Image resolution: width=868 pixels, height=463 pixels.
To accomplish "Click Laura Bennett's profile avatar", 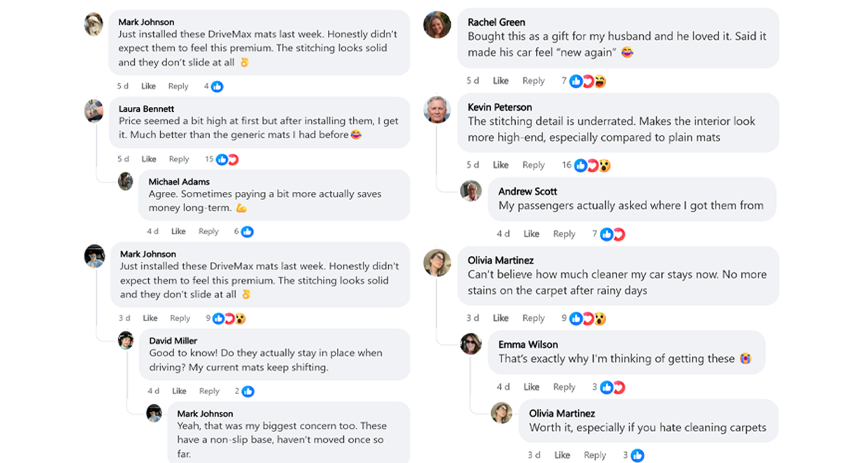I will (94, 111).
